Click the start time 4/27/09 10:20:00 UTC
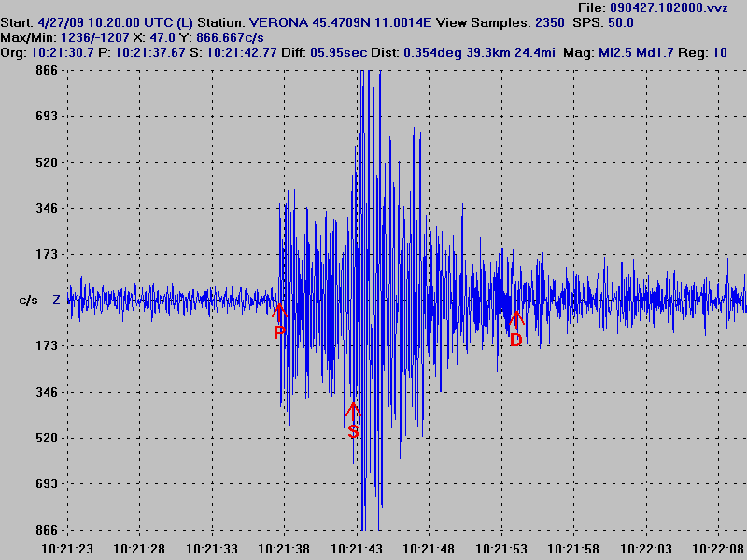The height and width of the screenshot is (560, 747). click(115, 22)
